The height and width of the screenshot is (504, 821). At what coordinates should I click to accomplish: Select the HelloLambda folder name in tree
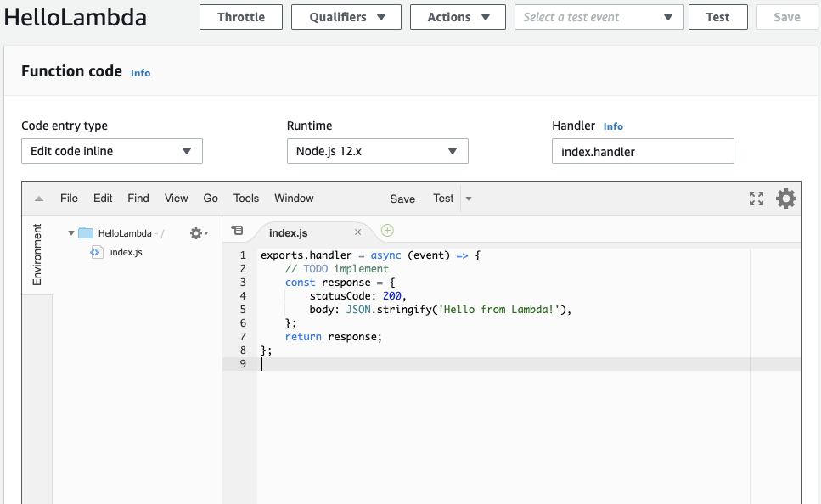tap(125, 233)
